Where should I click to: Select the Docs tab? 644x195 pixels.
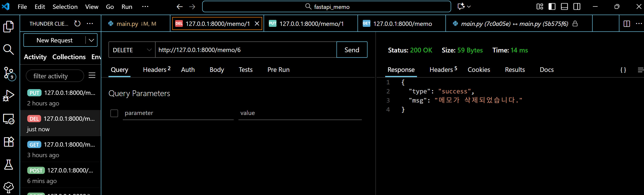[x=547, y=70]
